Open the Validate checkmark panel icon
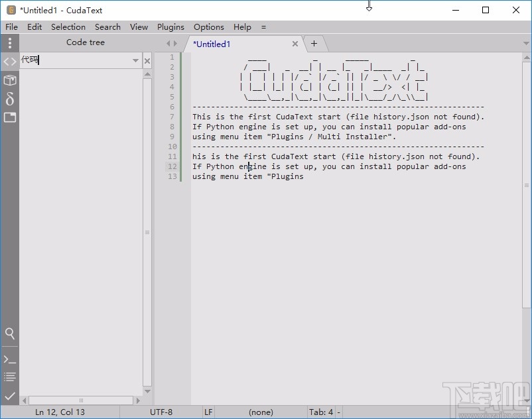 pos(10,396)
